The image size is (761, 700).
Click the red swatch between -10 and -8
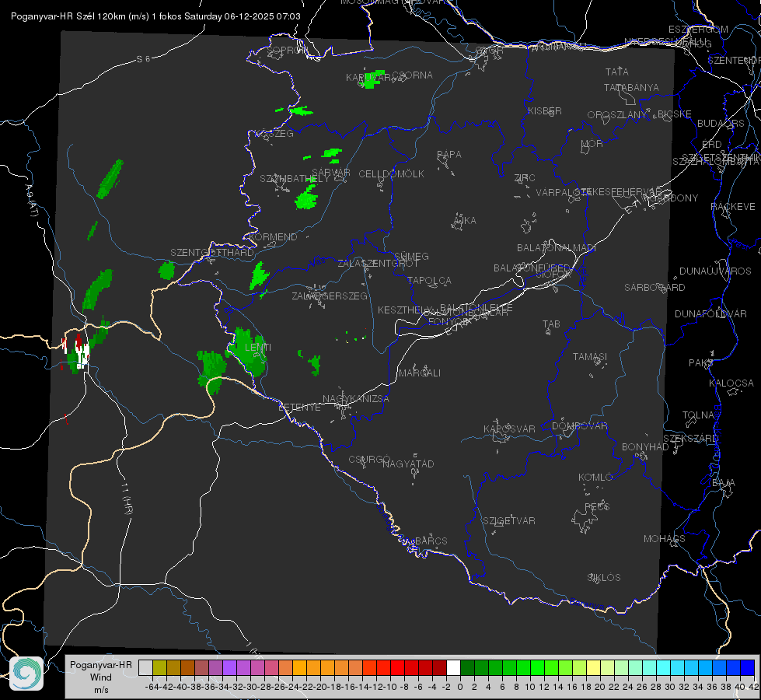click(x=397, y=667)
